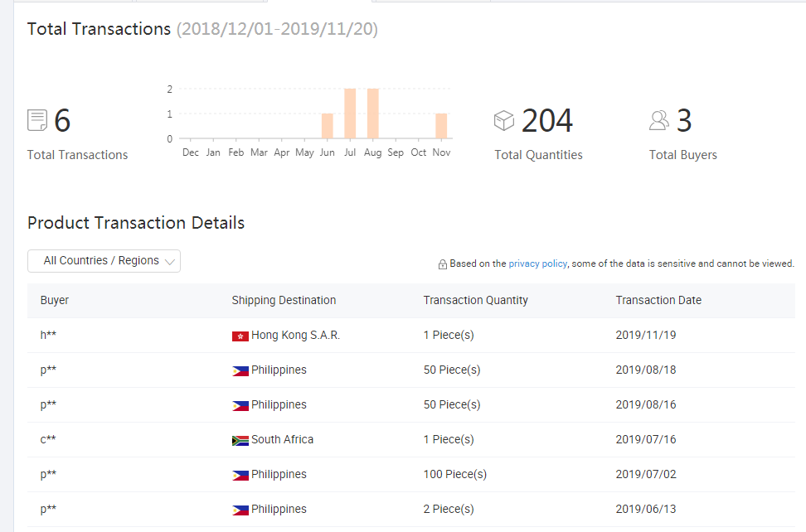Click the Hong Kong S.A.R. flag icon
Screen dimensions: 806x532
tap(240, 336)
